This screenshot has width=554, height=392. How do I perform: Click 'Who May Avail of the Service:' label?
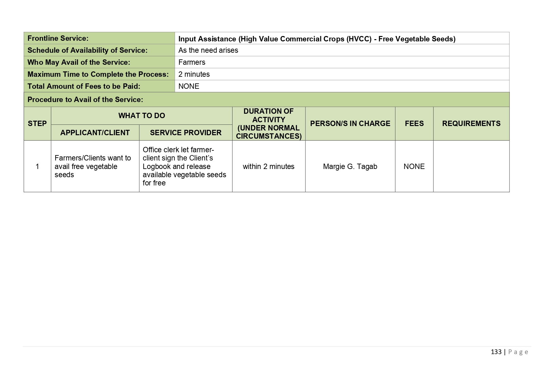[x=79, y=63]
